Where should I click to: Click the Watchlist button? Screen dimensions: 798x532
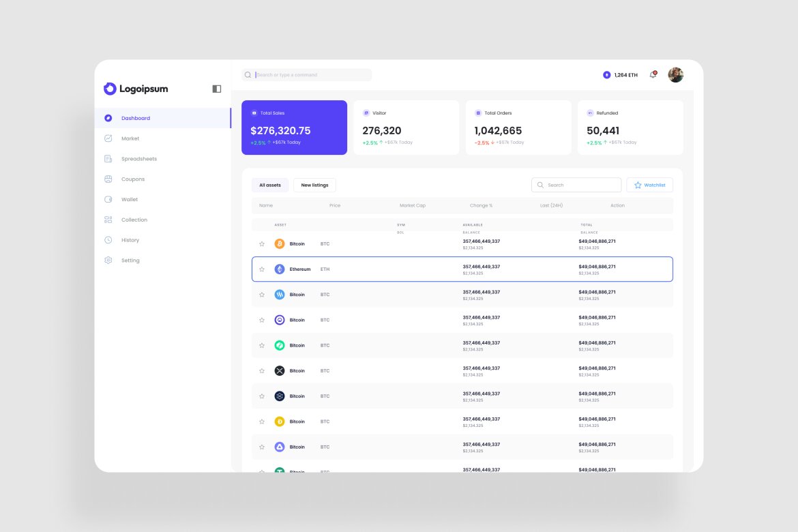(x=649, y=185)
